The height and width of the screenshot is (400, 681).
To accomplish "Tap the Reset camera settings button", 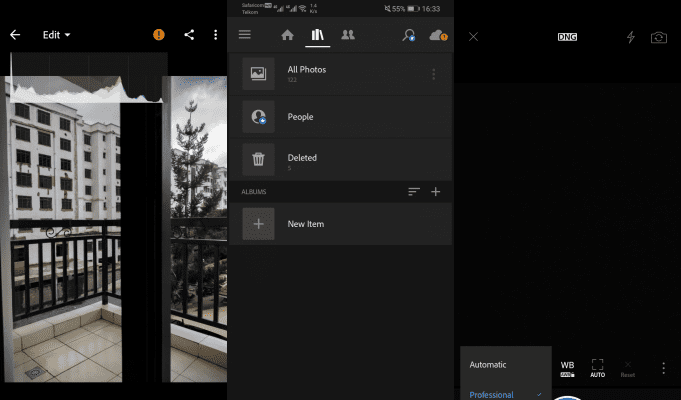I will tap(628, 369).
